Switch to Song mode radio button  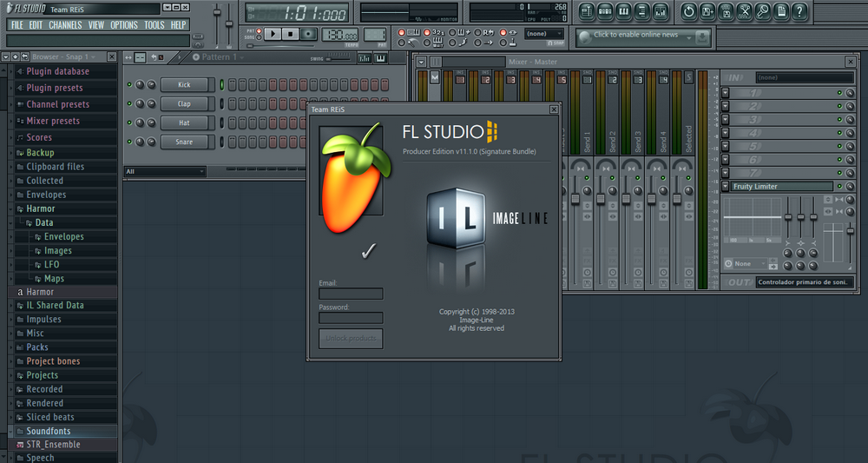point(259,37)
